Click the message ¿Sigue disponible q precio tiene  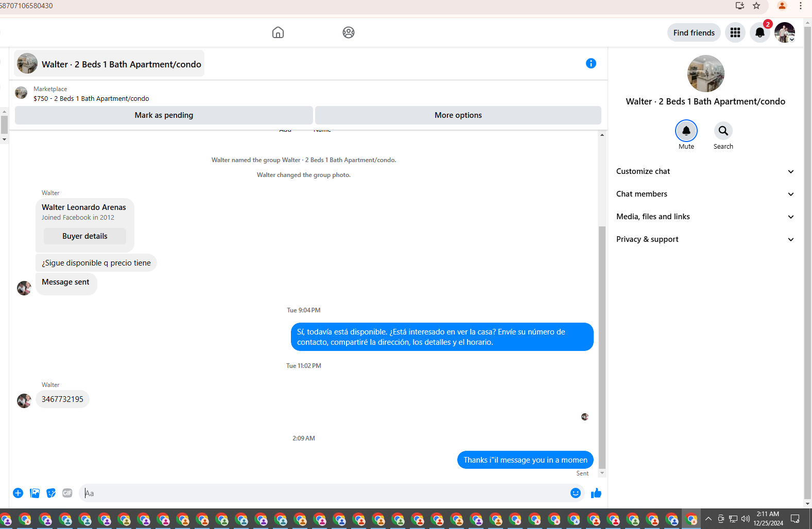point(96,263)
